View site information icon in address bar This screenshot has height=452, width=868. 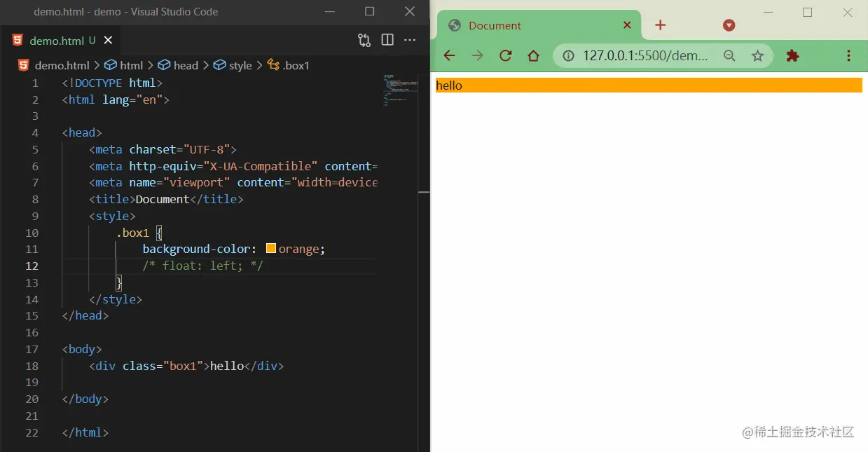coord(569,56)
